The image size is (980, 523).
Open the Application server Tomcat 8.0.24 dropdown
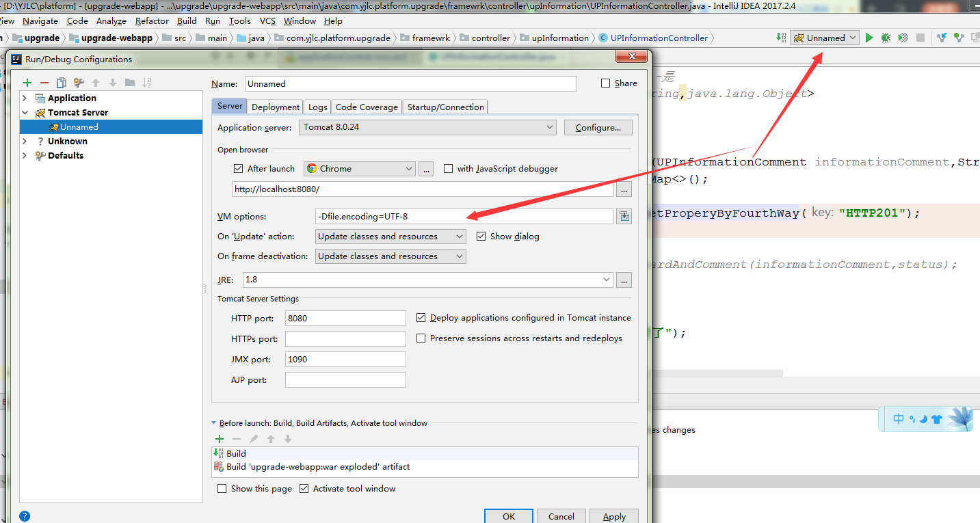[x=427, y=127]
